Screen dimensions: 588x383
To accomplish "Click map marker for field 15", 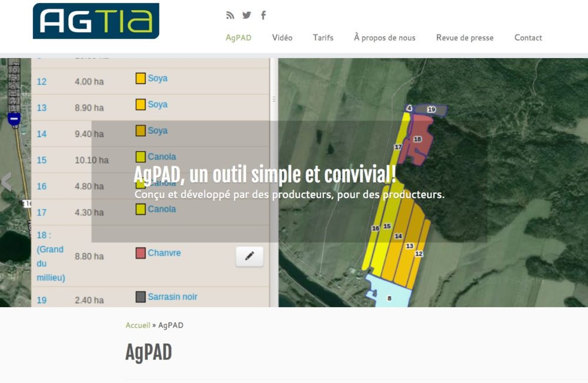I will pos(387,226).
